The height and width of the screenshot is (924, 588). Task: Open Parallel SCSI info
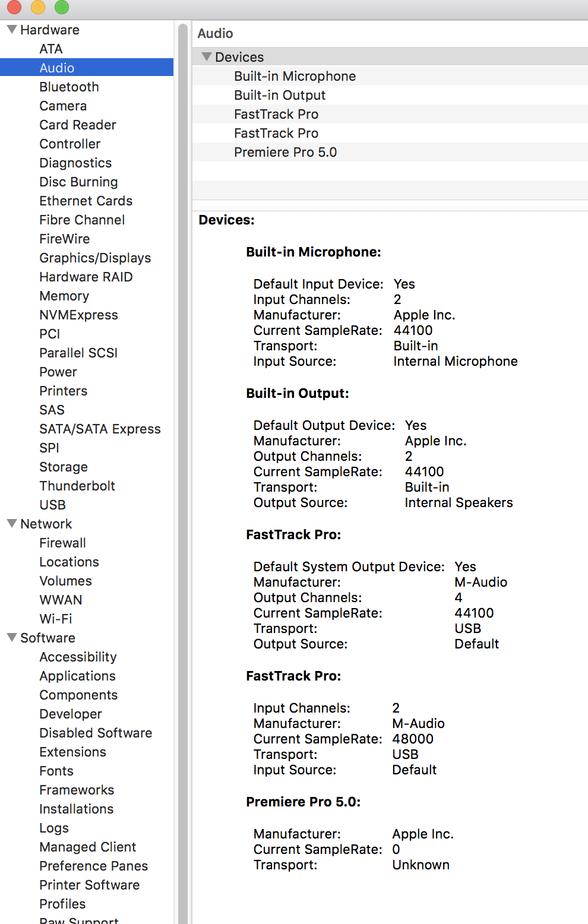[x=78, y=353]
